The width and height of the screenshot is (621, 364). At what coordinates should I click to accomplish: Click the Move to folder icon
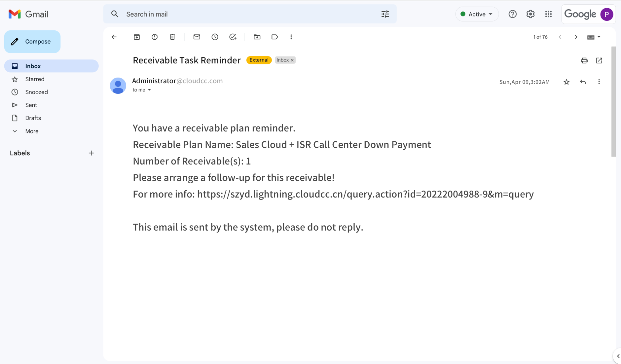click(257, 37)
